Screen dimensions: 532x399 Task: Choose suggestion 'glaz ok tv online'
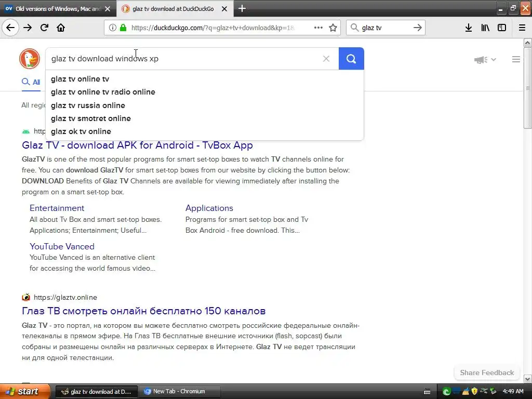pos(205,131)
